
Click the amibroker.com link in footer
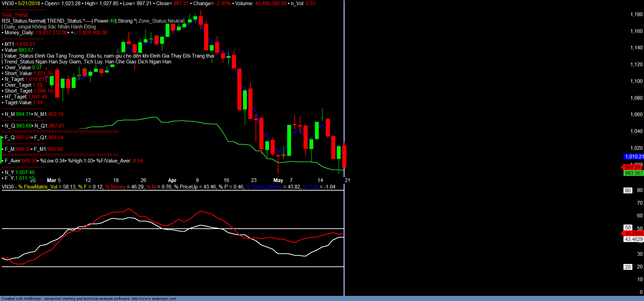pyautogui.click(x=154, y=299)
